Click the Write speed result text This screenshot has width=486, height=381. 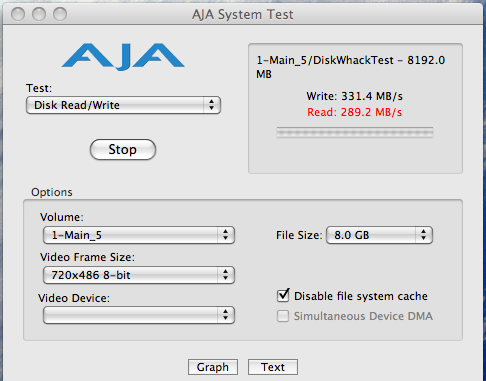tap(354, 96)
